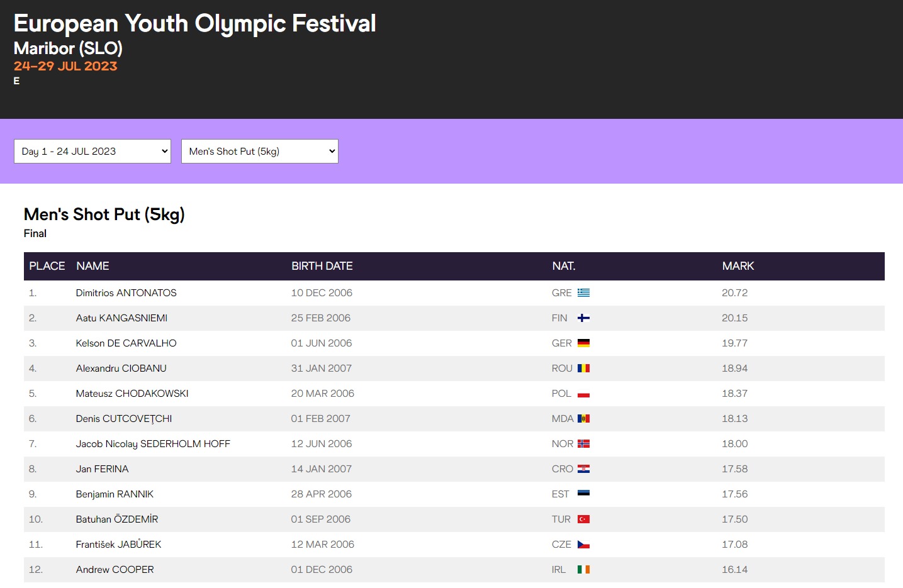Open the Men's Shot Put (5kg) event dropdown

(260, 151)
